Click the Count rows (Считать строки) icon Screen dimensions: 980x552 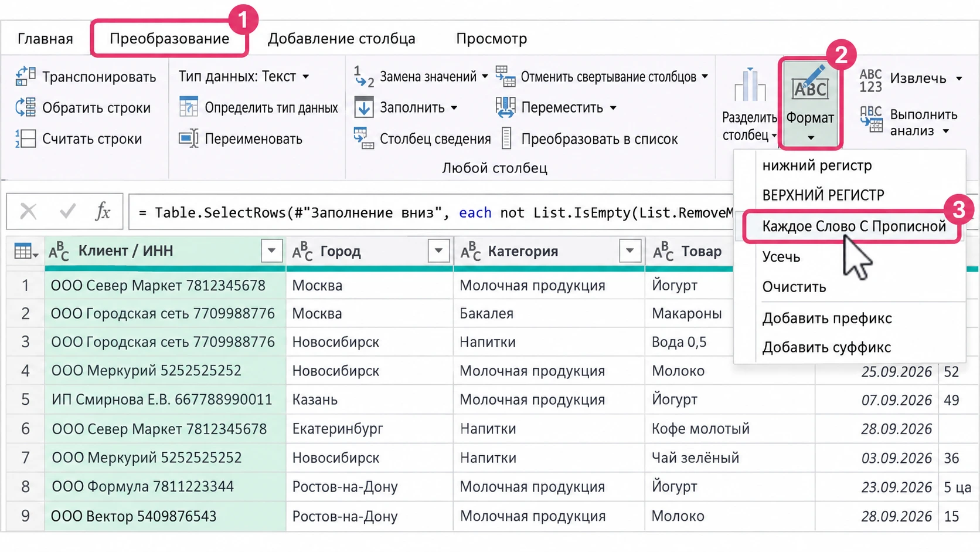point(25,138)
